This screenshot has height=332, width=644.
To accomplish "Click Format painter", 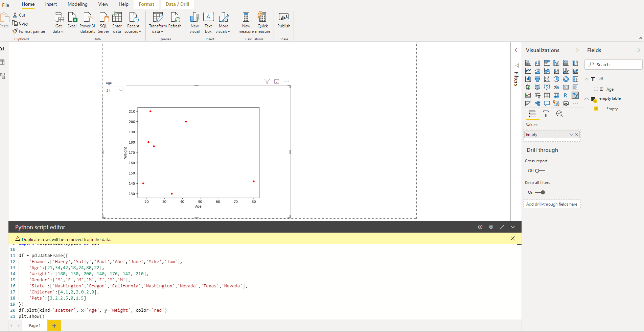I will (x=29, y=31).
